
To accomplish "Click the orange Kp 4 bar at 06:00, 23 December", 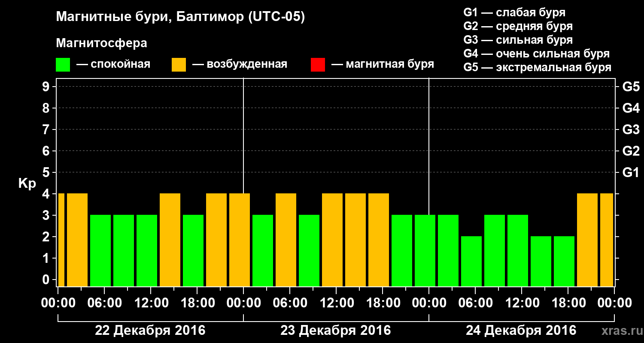I will (x=286, y=240).
